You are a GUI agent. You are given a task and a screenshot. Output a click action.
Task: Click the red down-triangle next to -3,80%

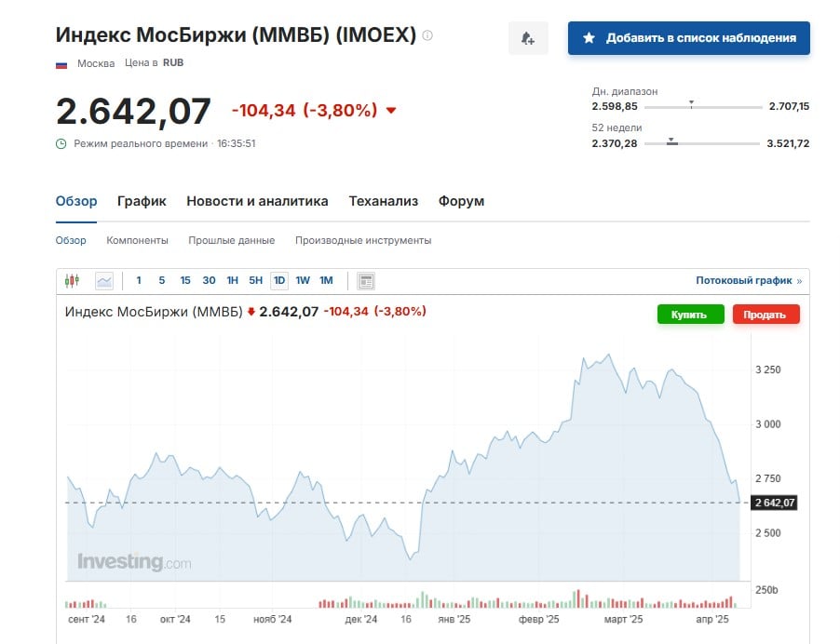391,111
